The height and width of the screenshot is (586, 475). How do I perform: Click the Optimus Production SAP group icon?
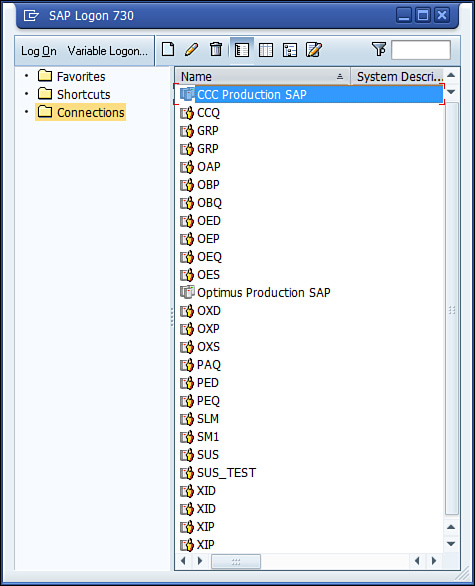point(187,292)
